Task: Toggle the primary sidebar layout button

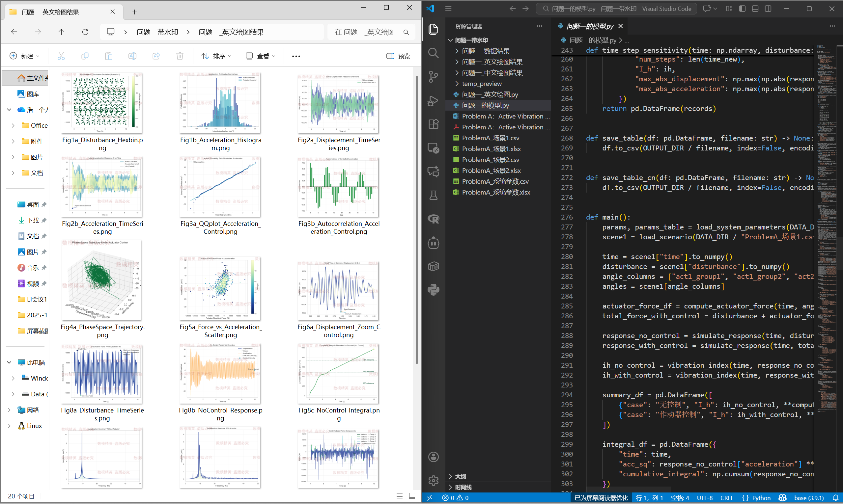Action: coord(742,9)
